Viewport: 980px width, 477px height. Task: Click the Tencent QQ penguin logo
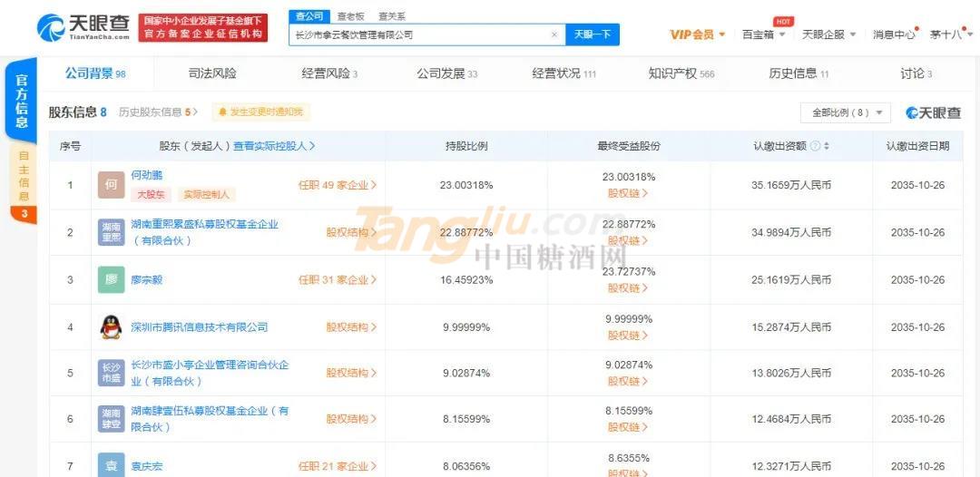pos(112,327)
